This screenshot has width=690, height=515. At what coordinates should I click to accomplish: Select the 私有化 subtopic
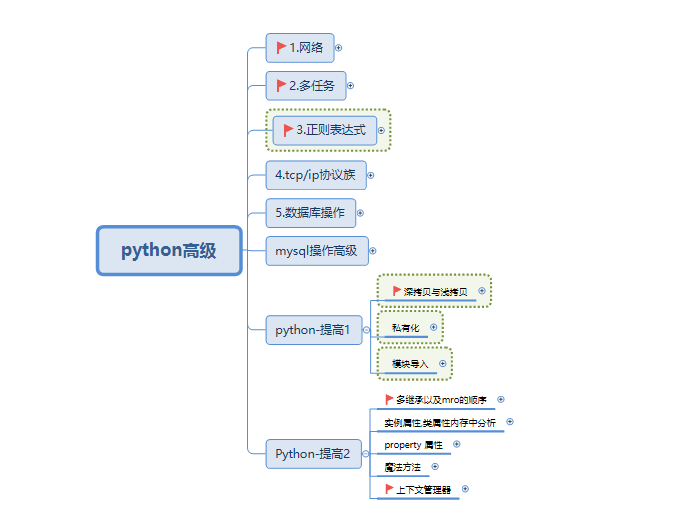(x=405, y=328)
